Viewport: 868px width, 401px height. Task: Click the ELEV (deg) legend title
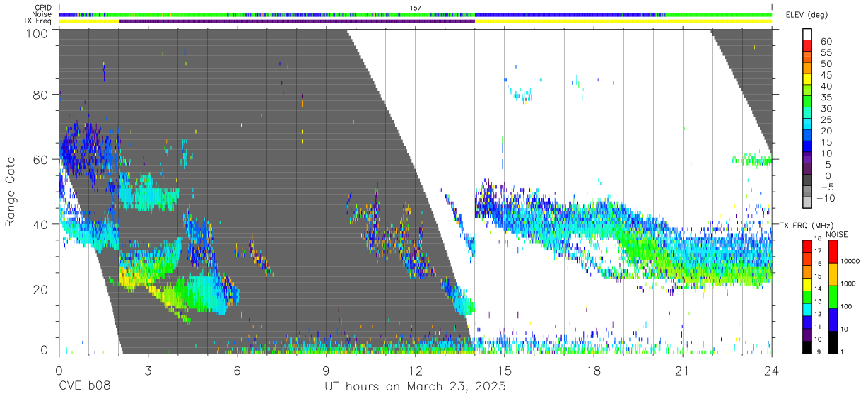[807, 14]
